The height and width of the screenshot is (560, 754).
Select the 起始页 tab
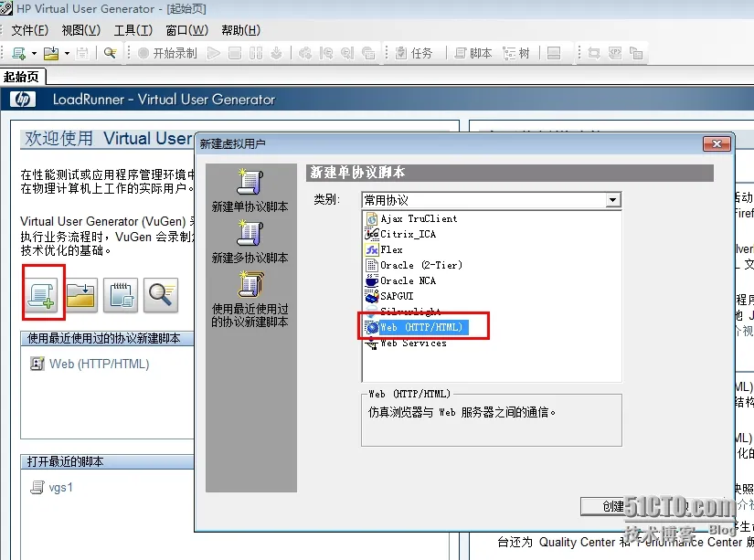[x=22, y=77]
